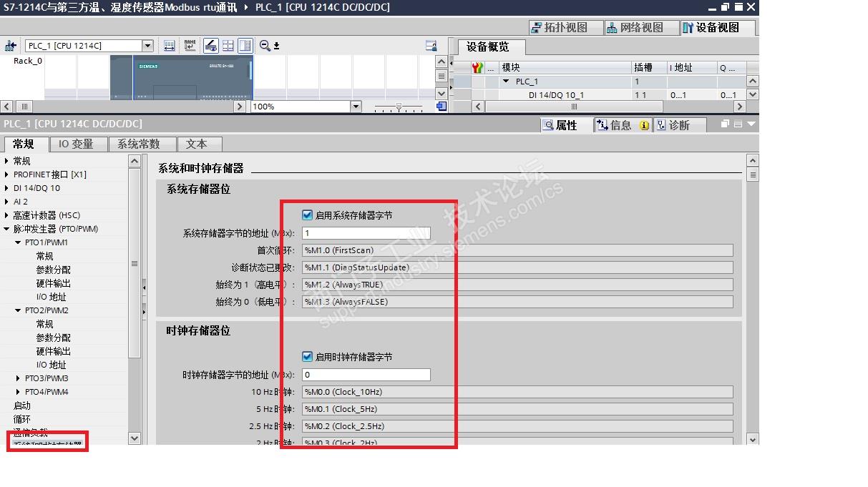This screenshot has width=868, height=487.
Task: Click the show address labels toolbar icon
Action: coord(169,46)
